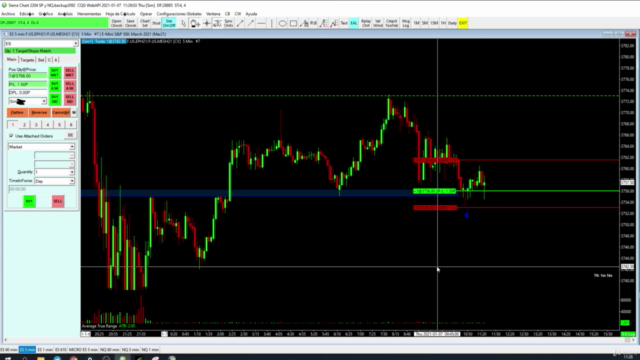Screen dimensions: 640x360
Task: Click the BUY ASK button
Action: (x=55, y=86)
